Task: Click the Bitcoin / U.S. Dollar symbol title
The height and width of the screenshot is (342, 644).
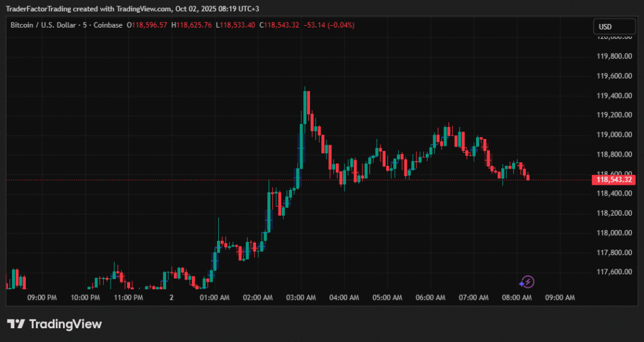Action: (x=46, y=25)
